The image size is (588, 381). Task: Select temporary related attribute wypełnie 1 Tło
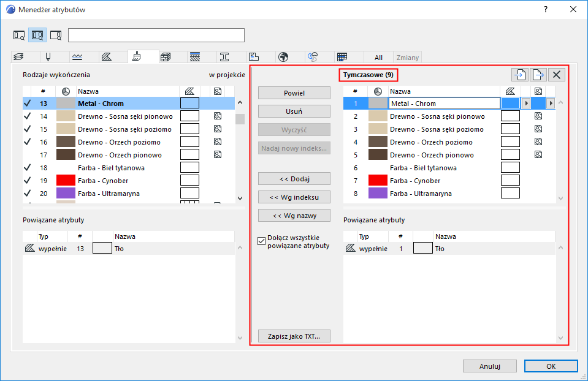click(449, 248)
